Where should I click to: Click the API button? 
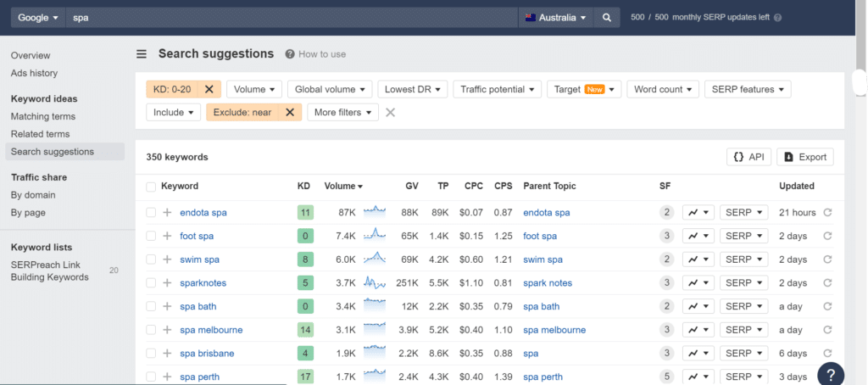pos(748,158)
